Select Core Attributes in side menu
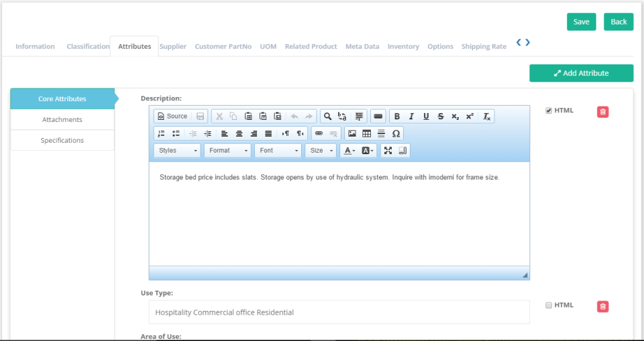This screenshot has width=644, height=341. [62, 99]
